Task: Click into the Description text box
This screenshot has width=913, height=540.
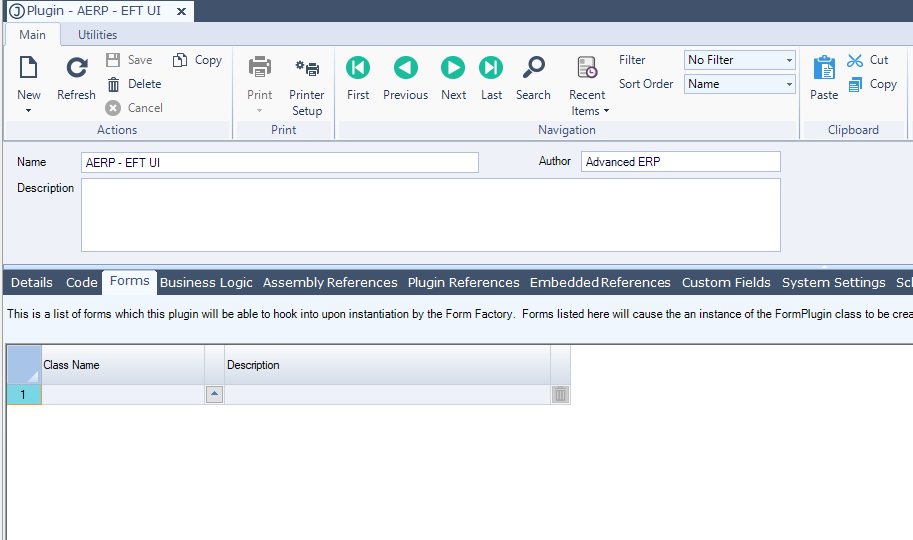Action: click(430, 215)
